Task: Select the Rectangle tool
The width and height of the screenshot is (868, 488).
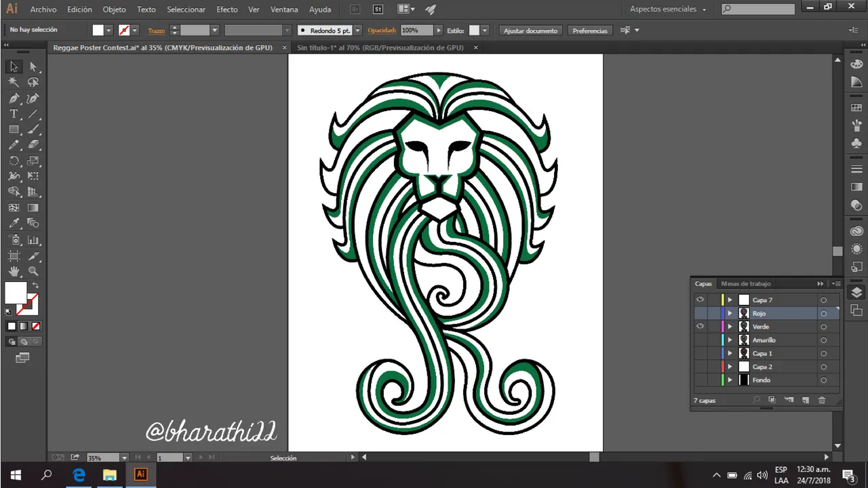Action: (x=14, y=129)
